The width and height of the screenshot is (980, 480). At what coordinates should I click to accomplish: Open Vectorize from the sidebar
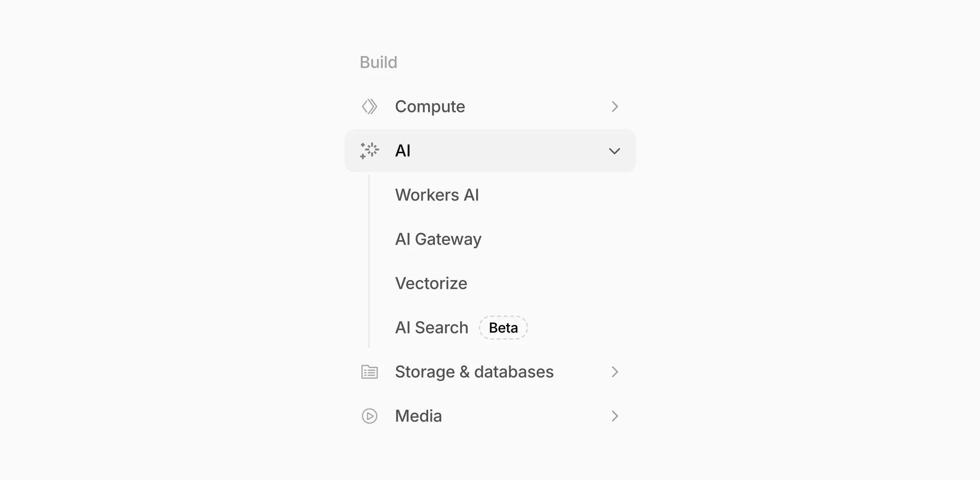[431, 283]
